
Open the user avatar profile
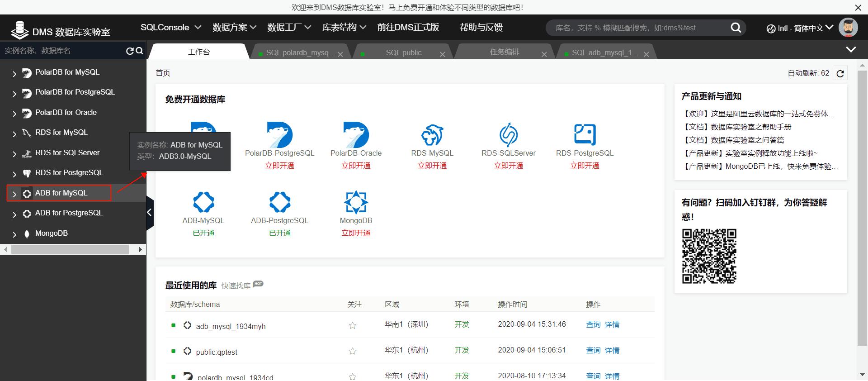848,28
